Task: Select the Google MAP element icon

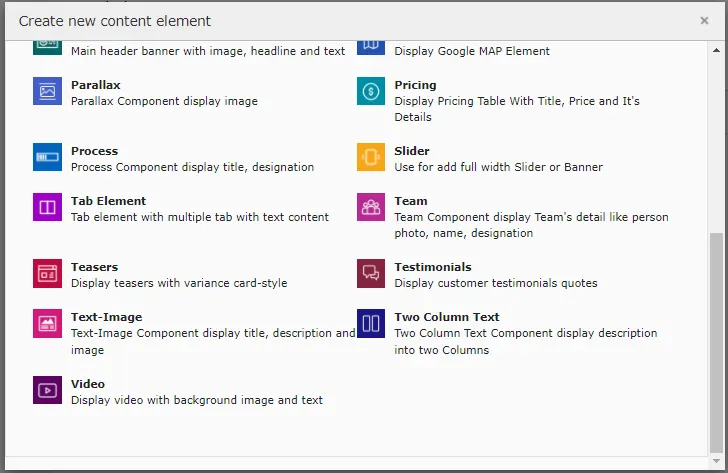Action: (x=371, y=47)
